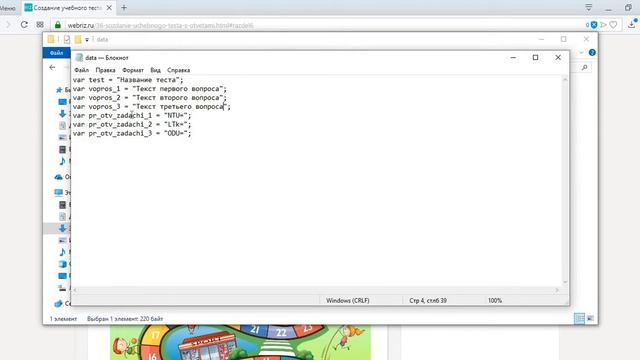The width and height of the screenshot is (640, 360).
Task: Open the browser tab list menu icon
Action: point(589,7)
